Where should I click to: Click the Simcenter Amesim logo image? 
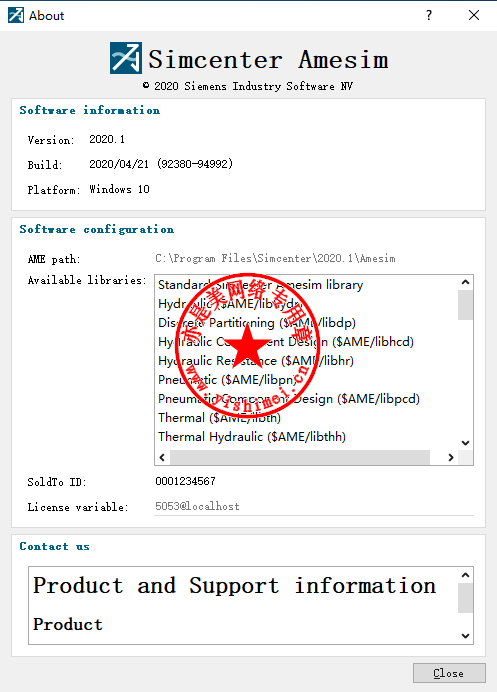click(126, 58)
